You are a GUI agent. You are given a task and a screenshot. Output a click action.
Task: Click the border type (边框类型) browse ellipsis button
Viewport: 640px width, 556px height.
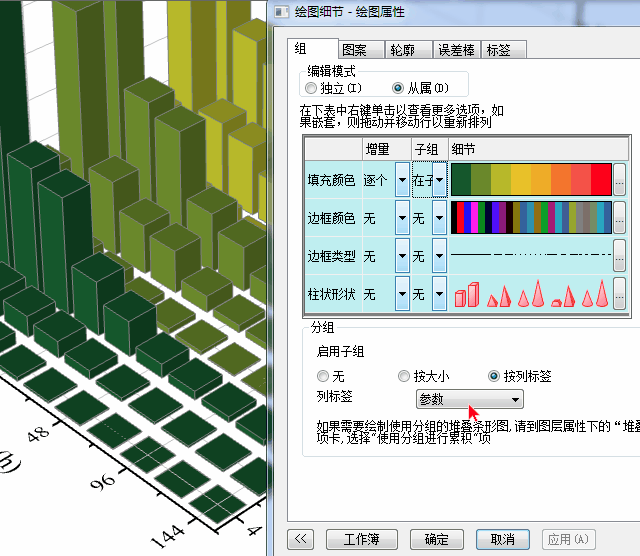tap(620, 256)
